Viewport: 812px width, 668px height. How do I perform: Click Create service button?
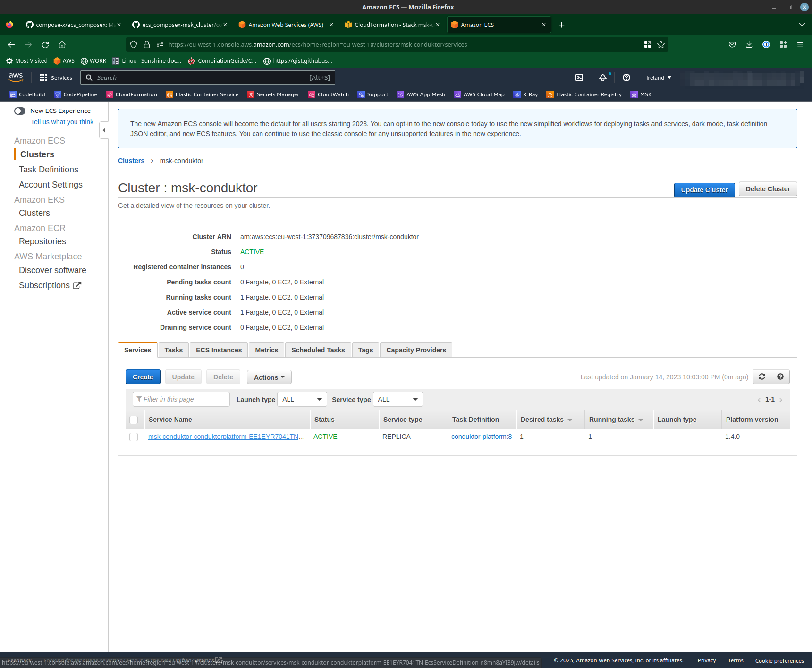coord(143,377)
